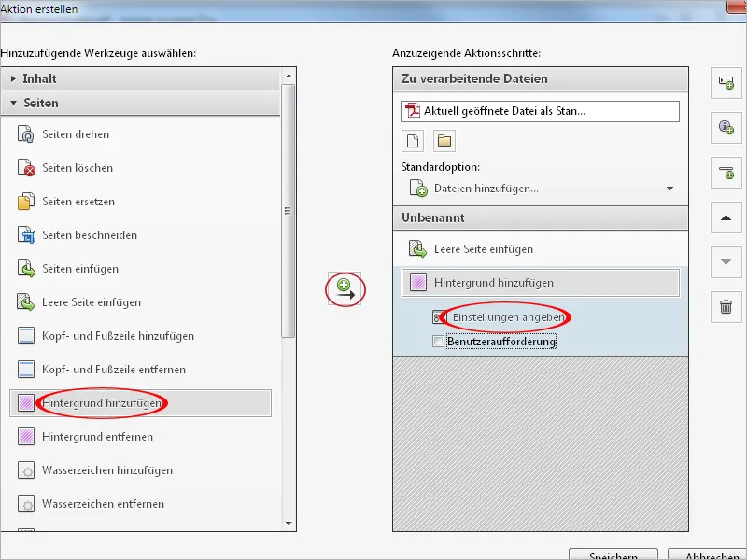This screenshot has width=747, height=560.
Task: Click the Wasserzeichen hinzufügen icon
Action: (26, 470)
